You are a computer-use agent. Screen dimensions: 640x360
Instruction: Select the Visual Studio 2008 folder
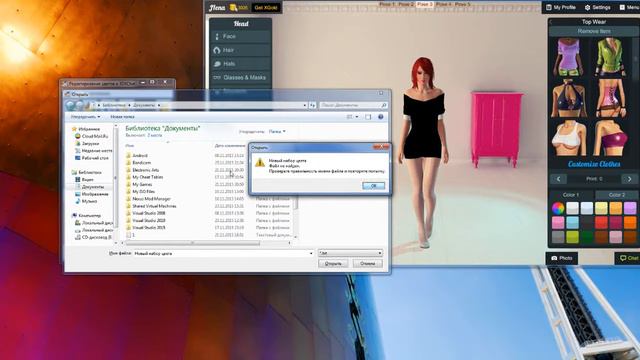tap(149, 213)
